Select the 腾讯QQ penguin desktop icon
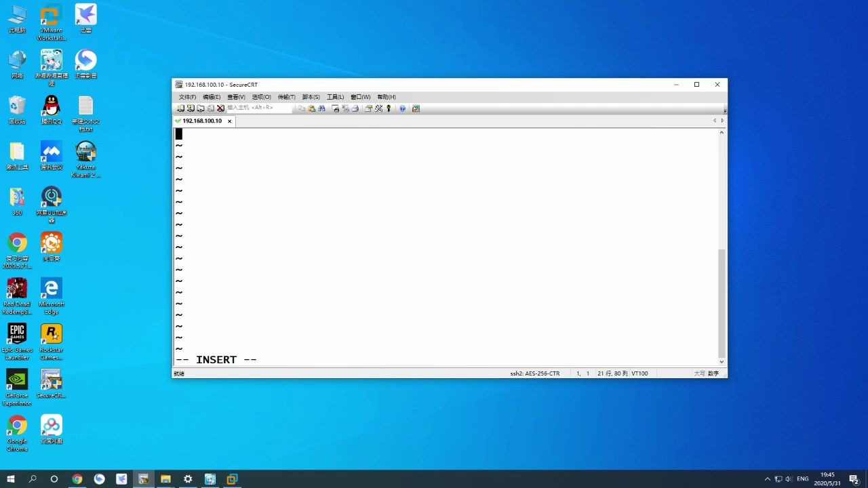Image resolution: width=868 pixels, height=488 pixels. (51, 110)
